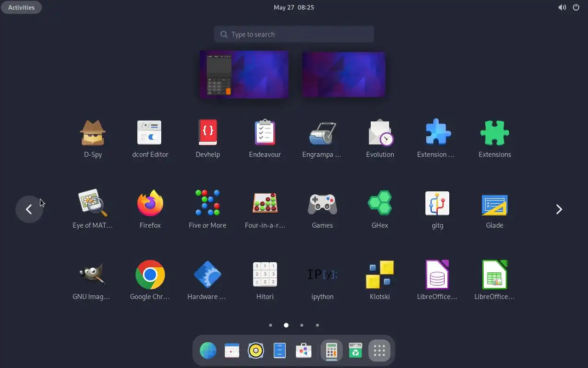Image resolution: width=588 pixels, height=368 pixels.
Task: Launch Eye of MATE image viewer
Action: click(x=93, y=210)
